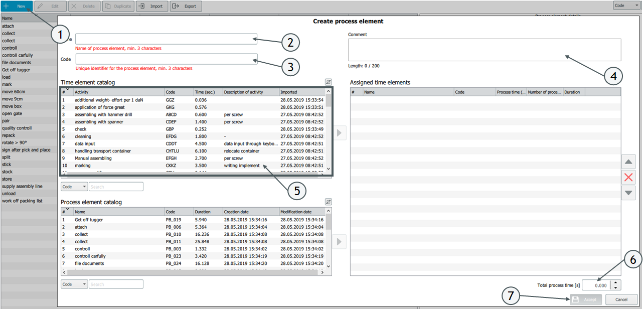Expand the Time element catalog with its enlarge icon
The image size is (644, 310).
tap(328, 82)
